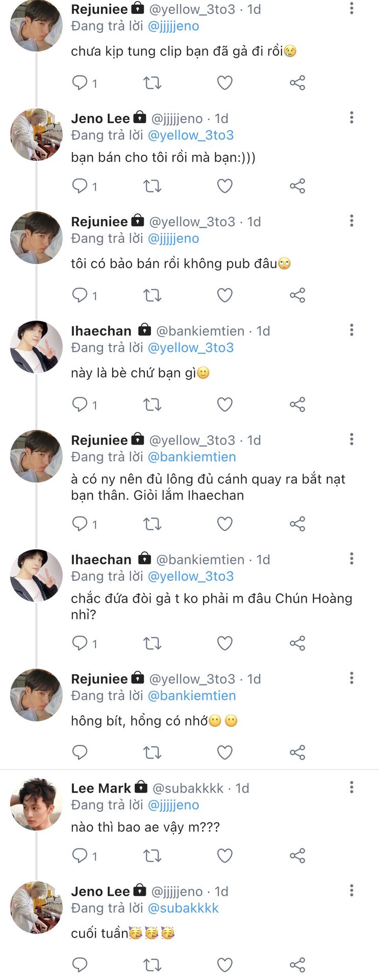379x980 pixels.
Task: Like lhaechan's "này là bè chứ" tweet
Action: [225, 405]
